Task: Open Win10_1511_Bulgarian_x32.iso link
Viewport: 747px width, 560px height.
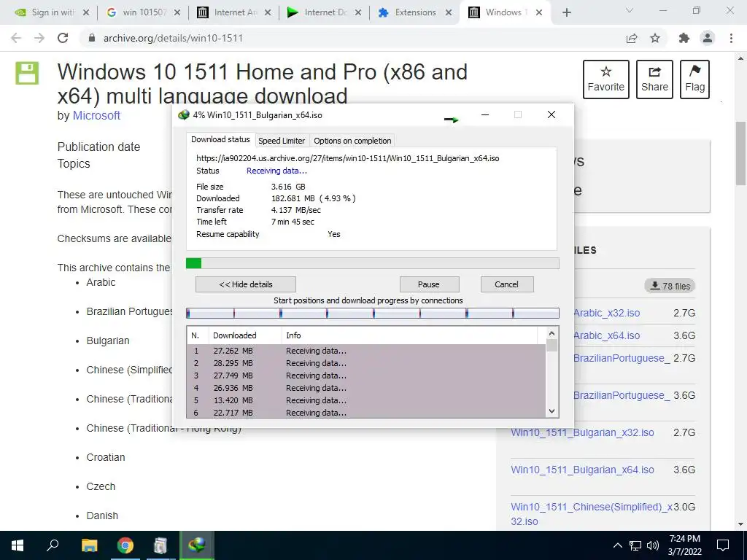Action: pos(582,432)
